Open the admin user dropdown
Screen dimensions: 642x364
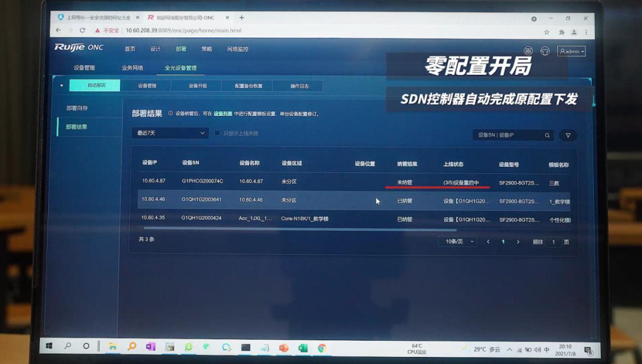click(x=571, y=52)
